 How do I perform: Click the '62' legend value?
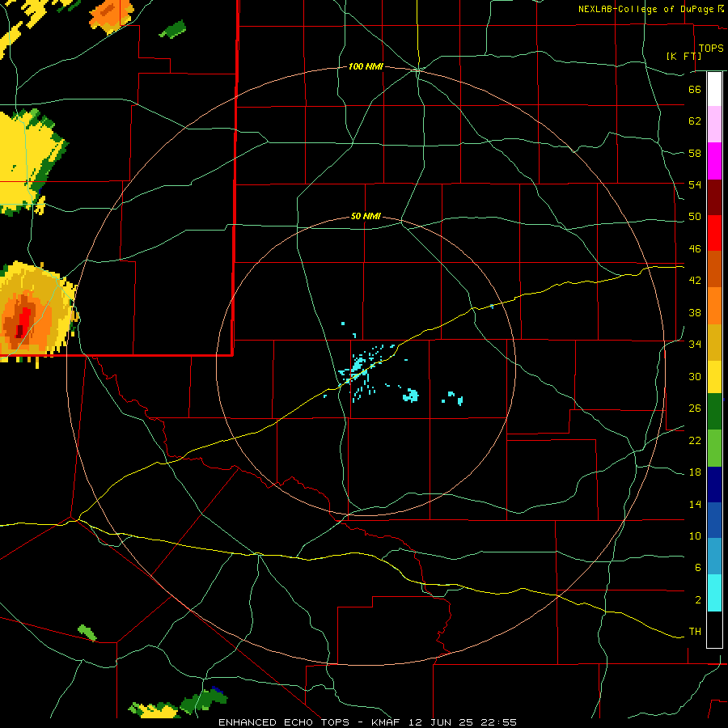[695, 121]
